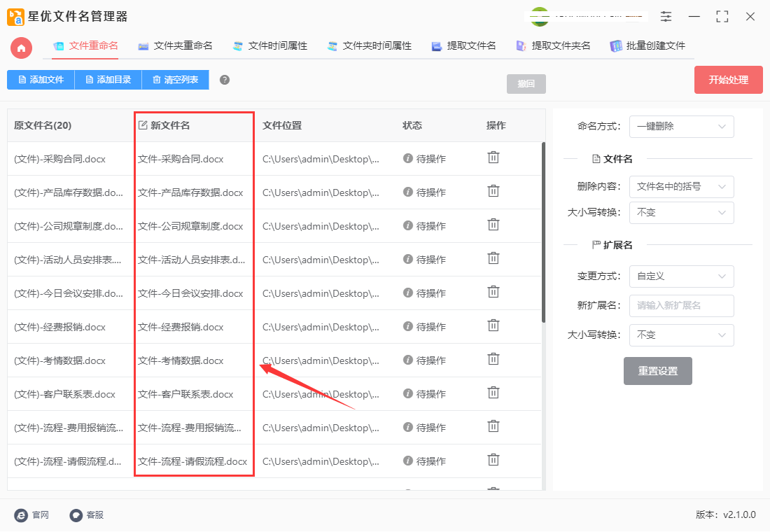Click the help question mark icon
The height and width of the screenshot is (532, 770).
point(223,79)
